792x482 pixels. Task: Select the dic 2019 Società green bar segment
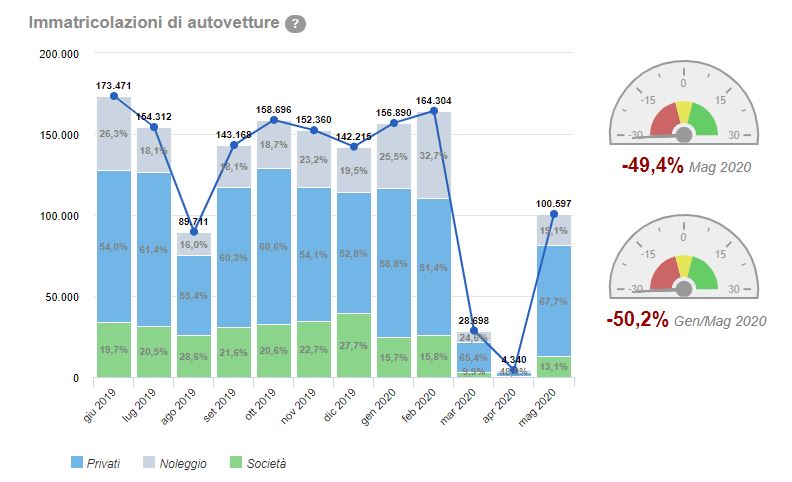click(354, 345)
